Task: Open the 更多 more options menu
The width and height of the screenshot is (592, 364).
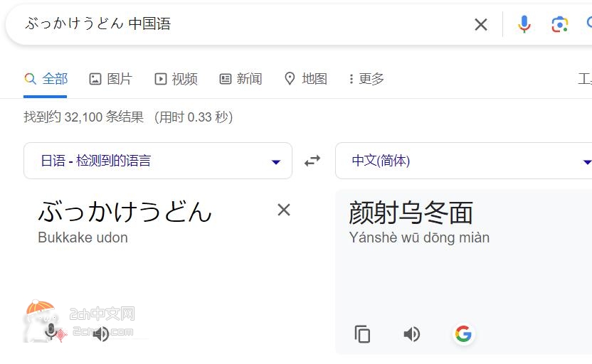Action: click(366, 79)
